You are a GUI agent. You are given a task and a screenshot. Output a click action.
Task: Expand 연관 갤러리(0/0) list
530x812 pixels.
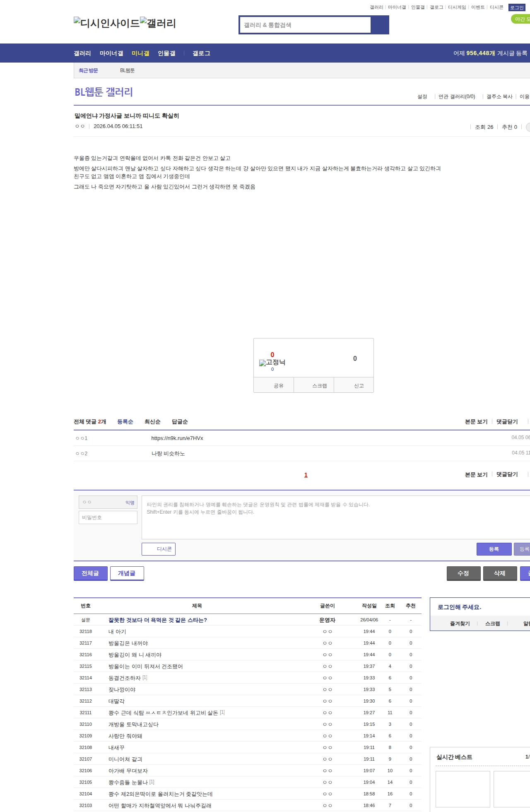click(456, 97)
